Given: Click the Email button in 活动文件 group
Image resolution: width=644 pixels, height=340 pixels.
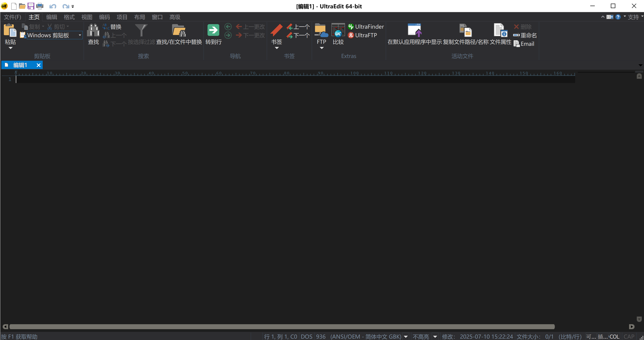Looking at the screenshot, I should 524,44.
